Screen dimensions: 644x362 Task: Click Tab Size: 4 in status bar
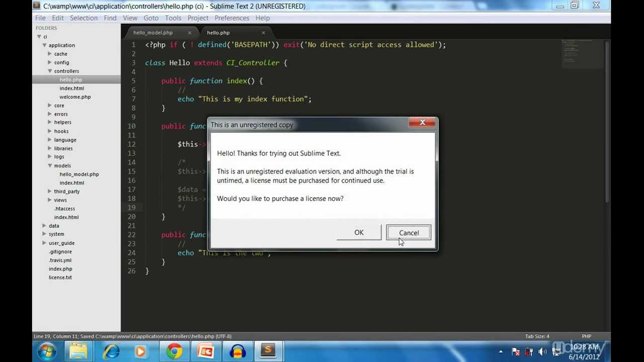point(537,336)
